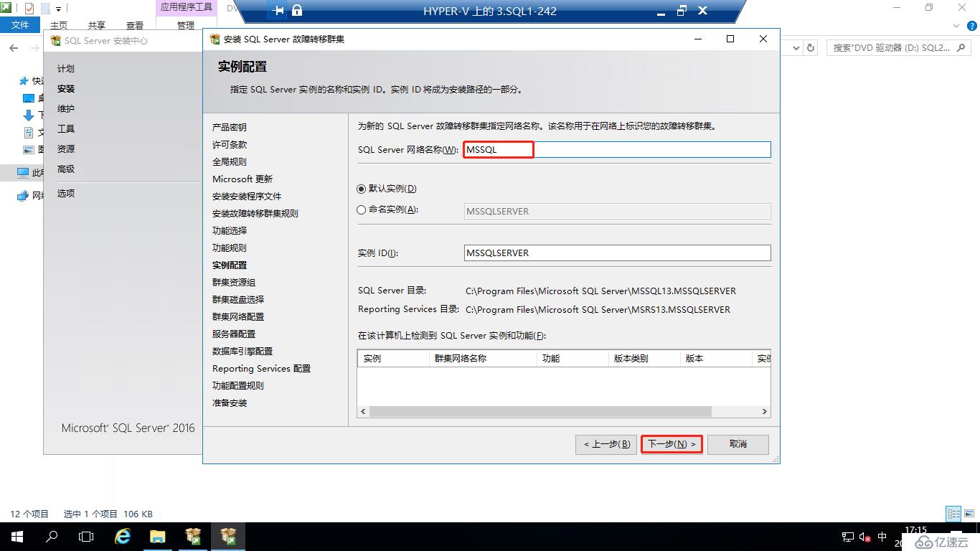Click the 版本类别 column header

tap(644, 358)
